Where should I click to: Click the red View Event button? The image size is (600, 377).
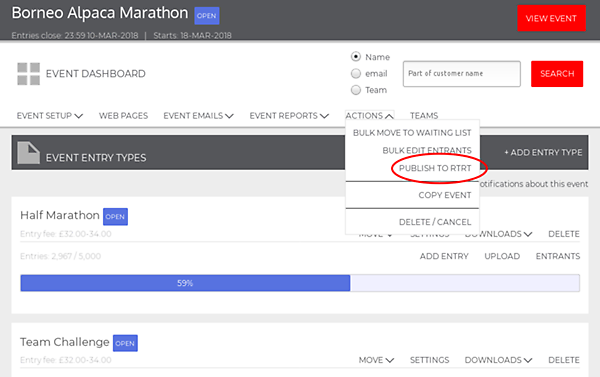(x=551, y=18)
